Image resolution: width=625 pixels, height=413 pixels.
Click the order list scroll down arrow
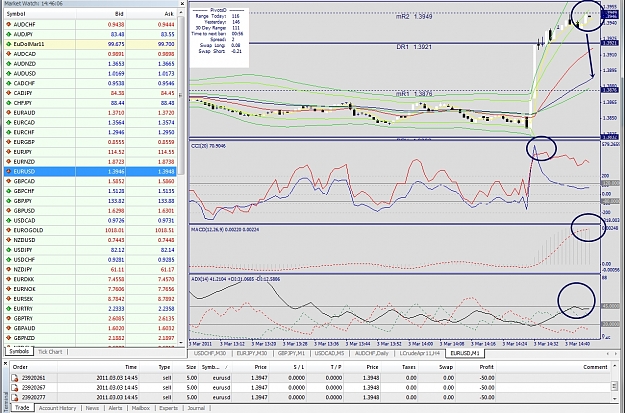(x=614, y=397)
